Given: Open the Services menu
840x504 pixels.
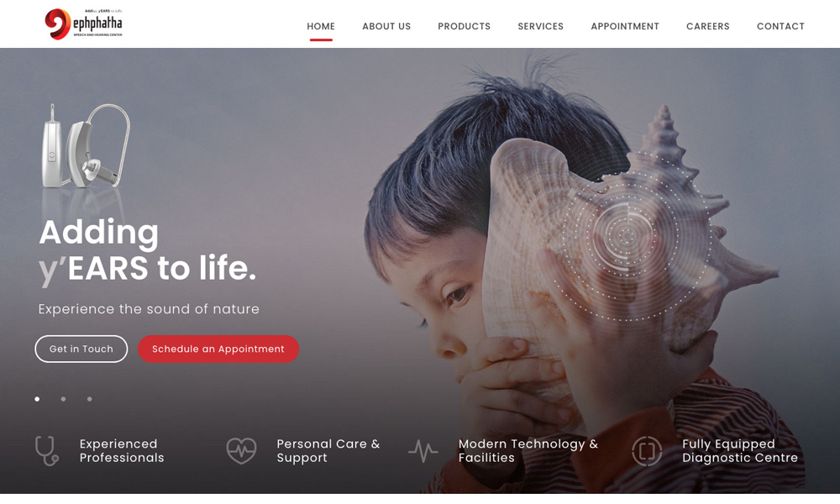Looking at the screenshot, I should (x=540, y=26).
